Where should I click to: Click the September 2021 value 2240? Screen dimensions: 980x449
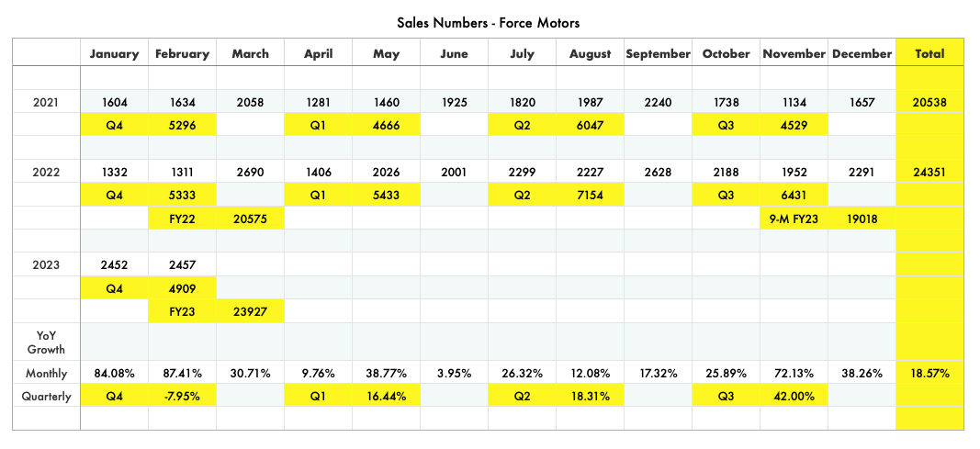coord(658,103)
